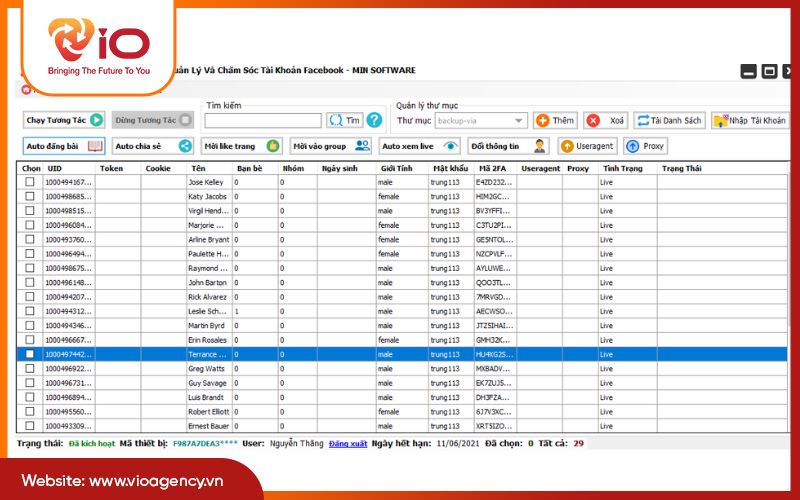
Task: Open the blue help question mark icon
Action: (374, 120)
